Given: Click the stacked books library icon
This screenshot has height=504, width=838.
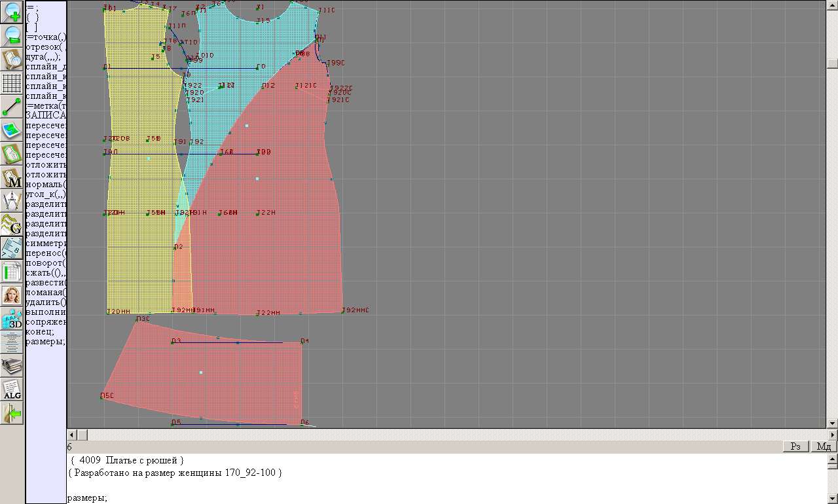Looking at the screenshot, I should click(12, 366).
